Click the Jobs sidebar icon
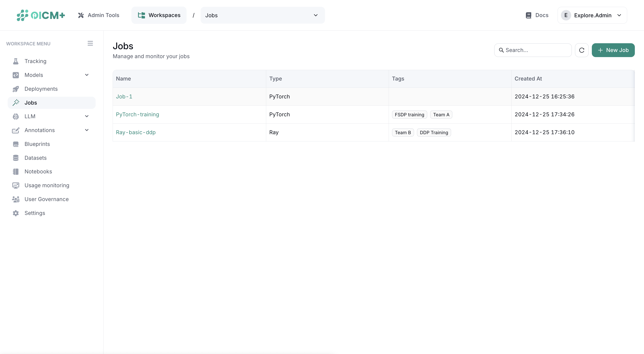Image resolution: width=644 pixels, height=354 pixels. (x=16, y=102)
